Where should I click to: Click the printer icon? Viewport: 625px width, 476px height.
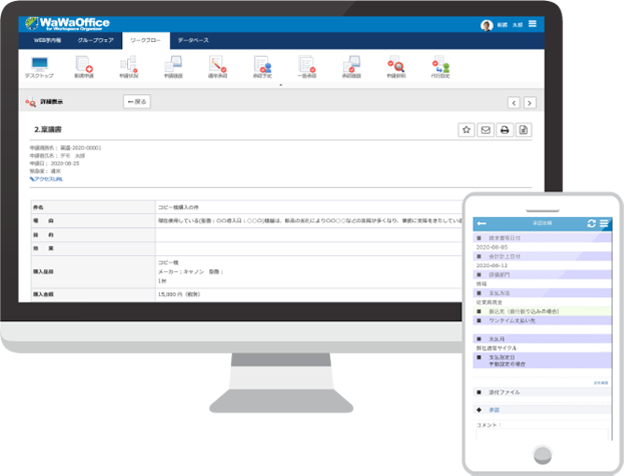505,130
